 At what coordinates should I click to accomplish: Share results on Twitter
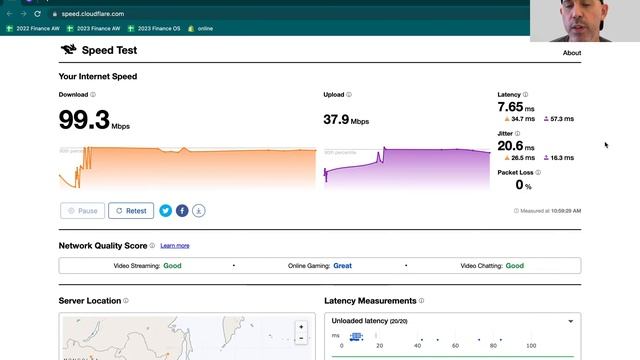pyautogui.click(x=165, y=211)
